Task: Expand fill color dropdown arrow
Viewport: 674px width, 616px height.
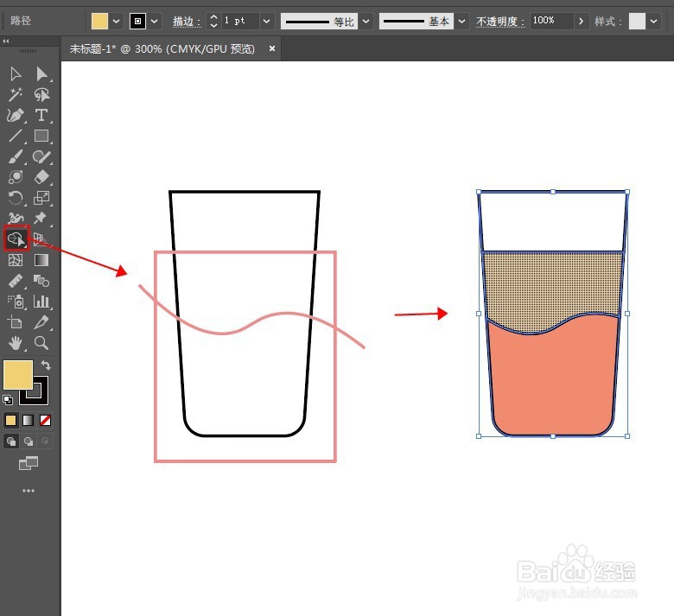Action: click(x=116, y=21)
